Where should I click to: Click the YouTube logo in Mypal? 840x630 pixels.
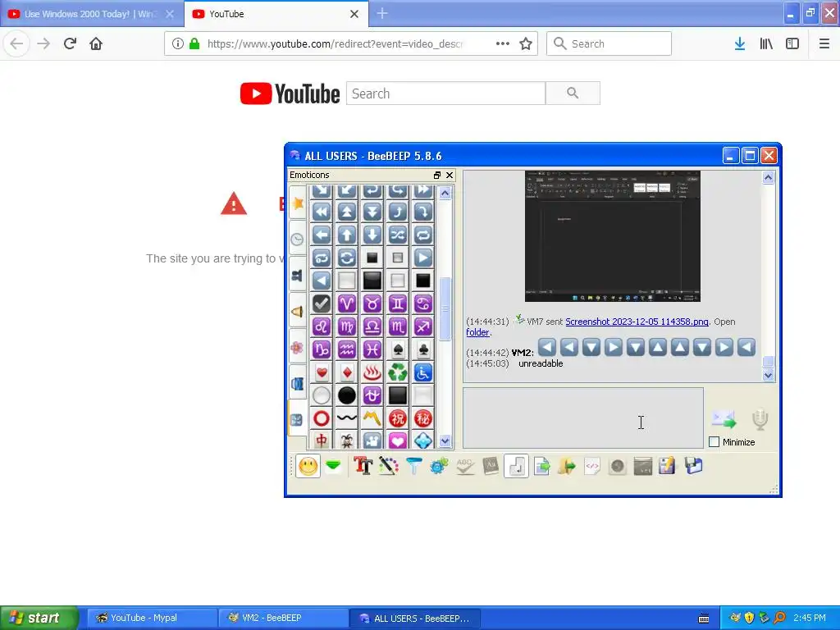pyautogui.click(x=290, y=94)
